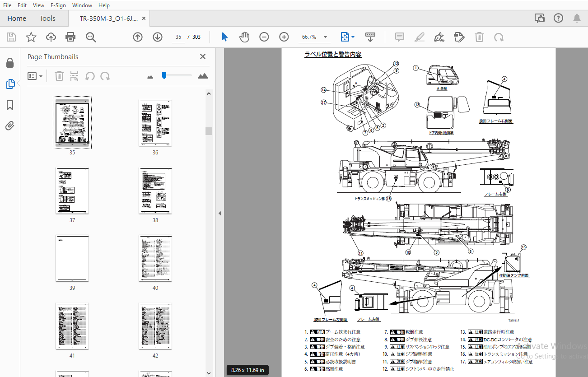Screen dimensions: 588x377
Task: Open the Window menu
Action: [82, 5]
